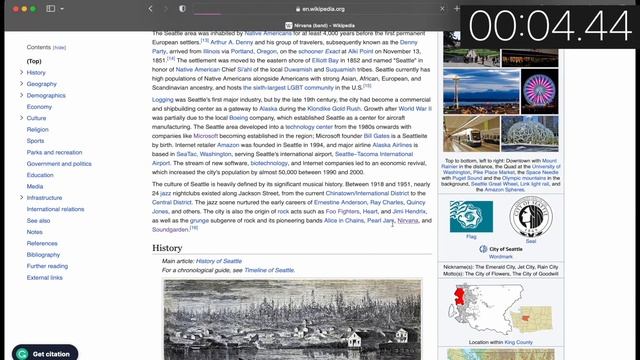This screenshot has width=640, height=360.
Task: Click the privacy shield icon
Action: [182, 9]
